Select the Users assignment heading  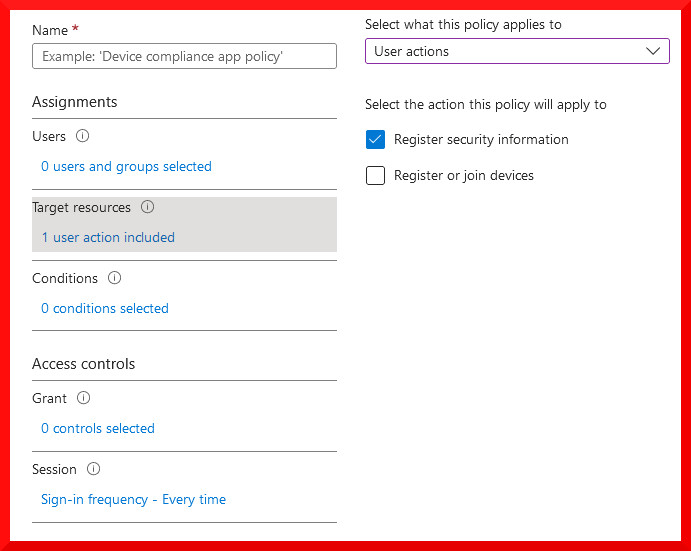pyautogui.click(x=49, y=136)
